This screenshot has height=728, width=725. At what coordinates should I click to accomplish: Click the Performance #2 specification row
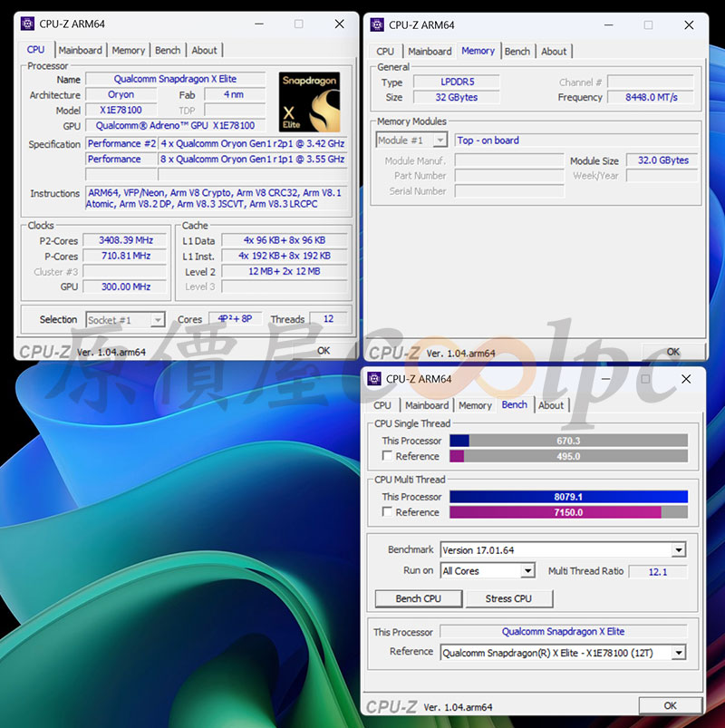pos(217,143)
